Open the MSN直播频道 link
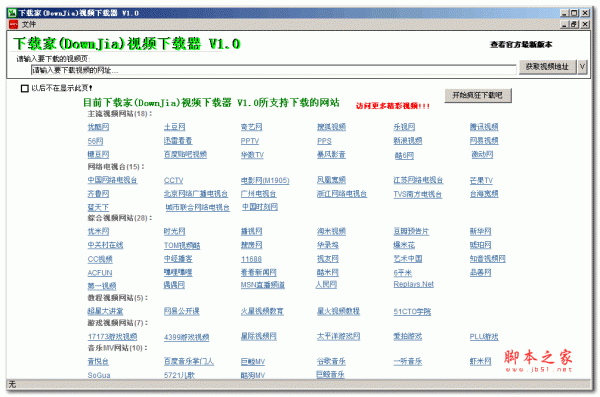 262,285
